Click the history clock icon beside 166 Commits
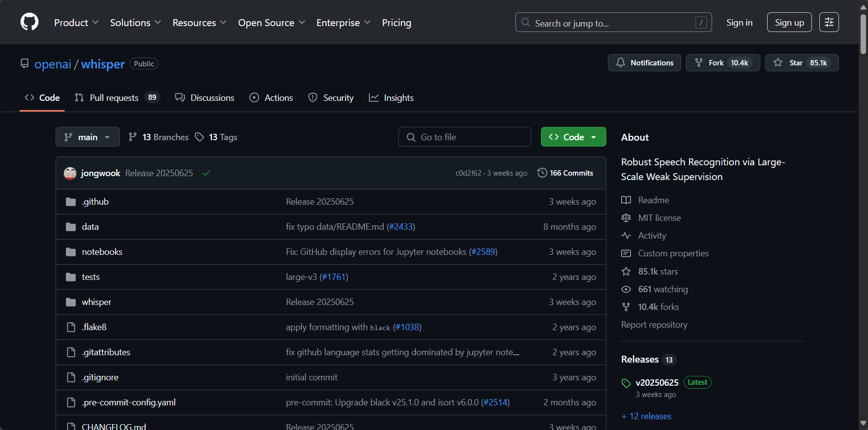 click(542, 173)
